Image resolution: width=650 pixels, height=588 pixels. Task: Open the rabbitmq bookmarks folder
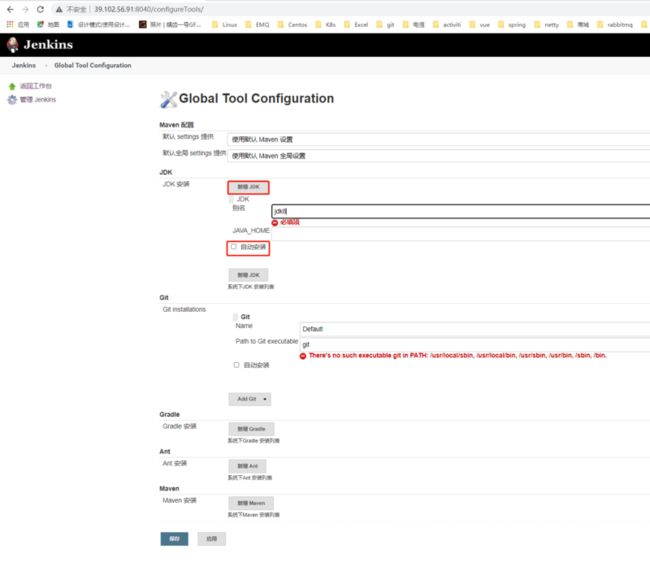[x=615, y=24]
